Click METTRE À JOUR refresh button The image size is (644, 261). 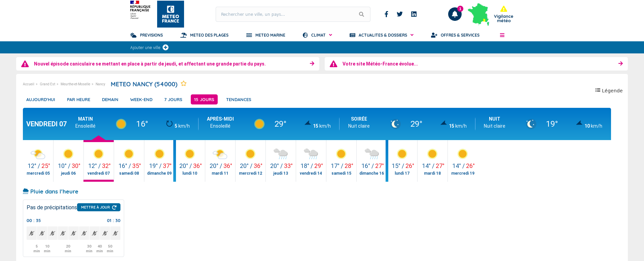coord(99,207)
